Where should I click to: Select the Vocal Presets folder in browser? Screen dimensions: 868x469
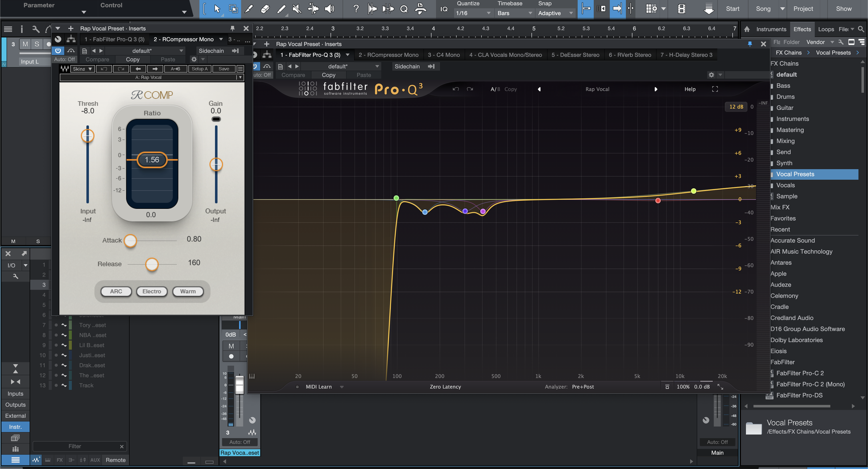point(795,174)
